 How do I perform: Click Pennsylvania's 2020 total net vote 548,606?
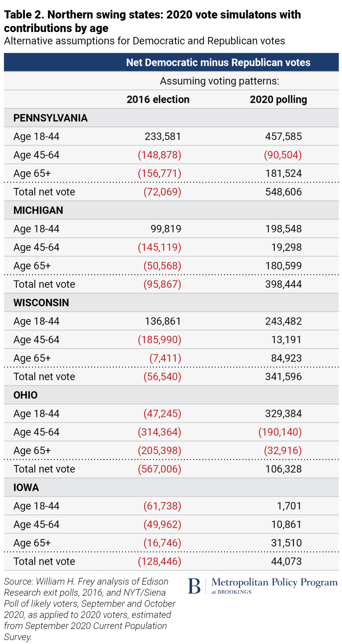point(283,192)
